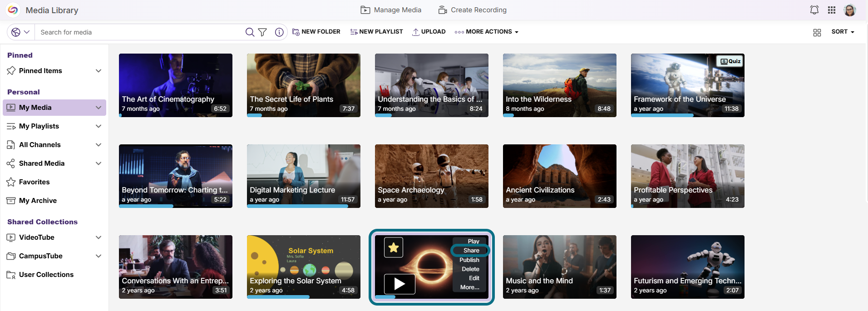Open the SORT dropdown

point(843,32)
